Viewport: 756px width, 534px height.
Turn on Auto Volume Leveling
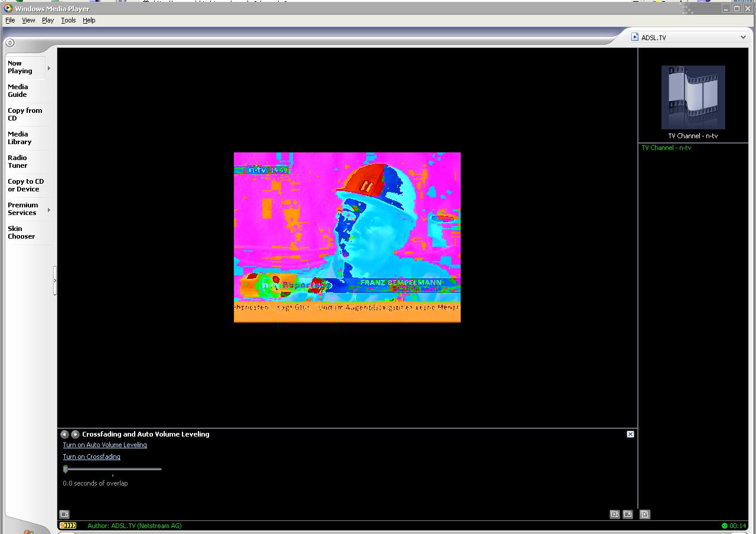click(105, 445)
